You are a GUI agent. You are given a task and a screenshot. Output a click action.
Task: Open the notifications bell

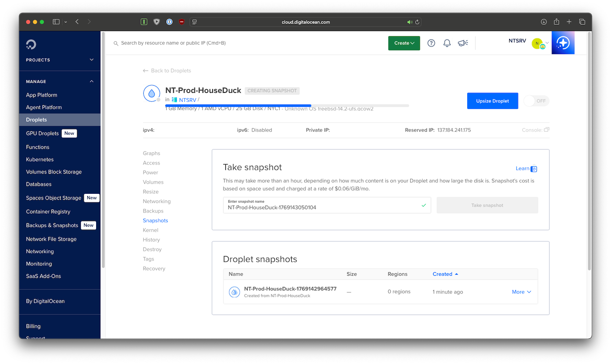(x=447, y=43)
